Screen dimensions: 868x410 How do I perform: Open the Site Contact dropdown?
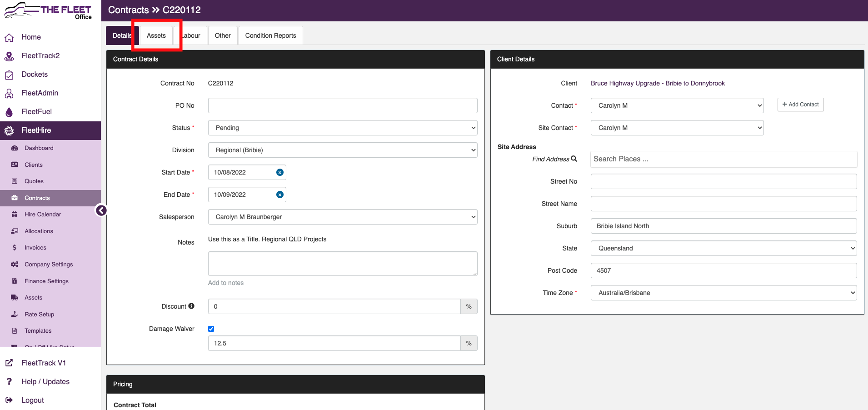coord(677,128)
